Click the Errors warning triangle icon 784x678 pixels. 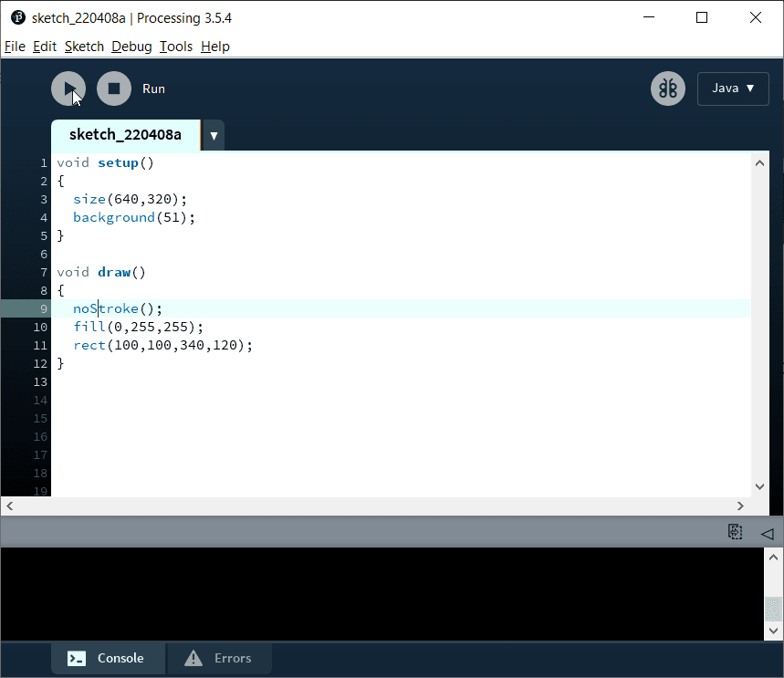click(193, 658)
